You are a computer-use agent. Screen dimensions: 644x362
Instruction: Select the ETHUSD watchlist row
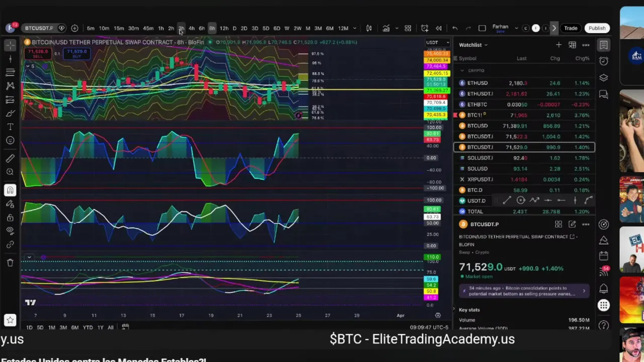pos(524,83)
